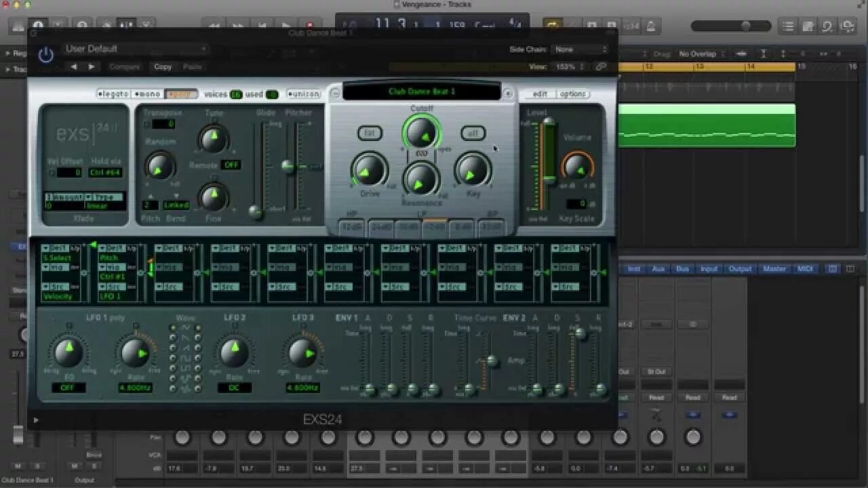Viewport: 868px width, 488px height.
Task: Select triangle wave for LFO 1
Action: click(173, 327)
